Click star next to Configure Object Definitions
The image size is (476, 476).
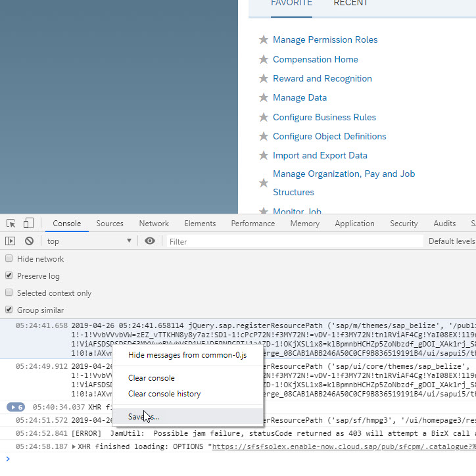click(264, 136)
